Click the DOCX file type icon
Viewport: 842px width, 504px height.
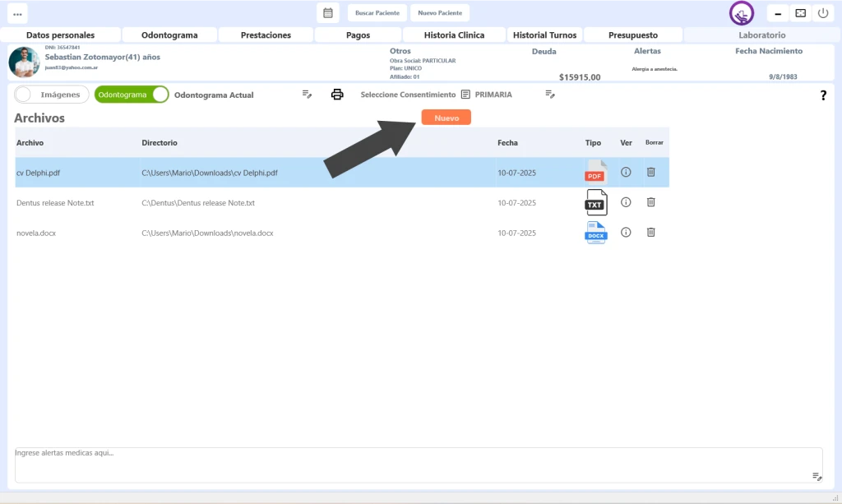coord(595,233)
